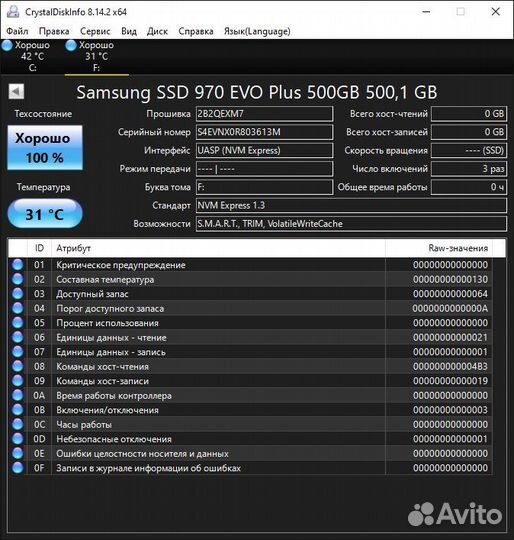Click the Атрибут column header

[x=218, y=248]
